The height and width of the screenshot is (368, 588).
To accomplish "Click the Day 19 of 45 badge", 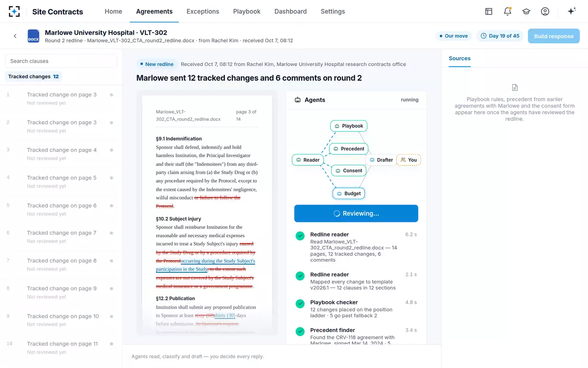I will coord(500,36).
